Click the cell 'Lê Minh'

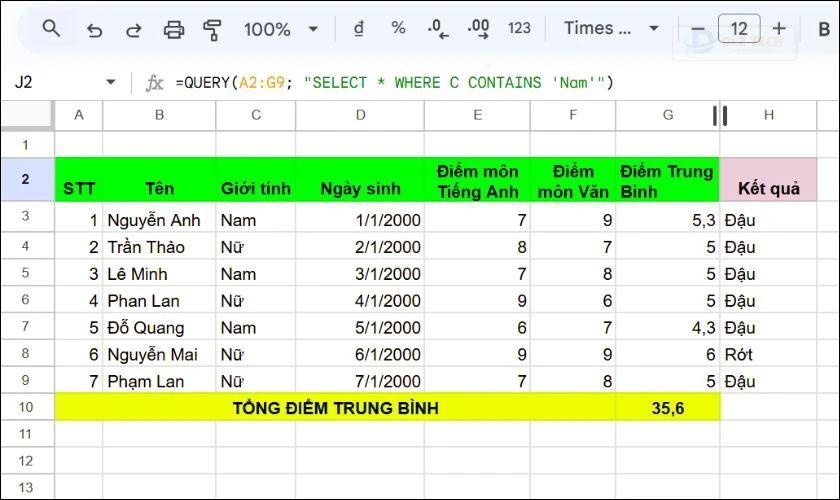point(159,273)
